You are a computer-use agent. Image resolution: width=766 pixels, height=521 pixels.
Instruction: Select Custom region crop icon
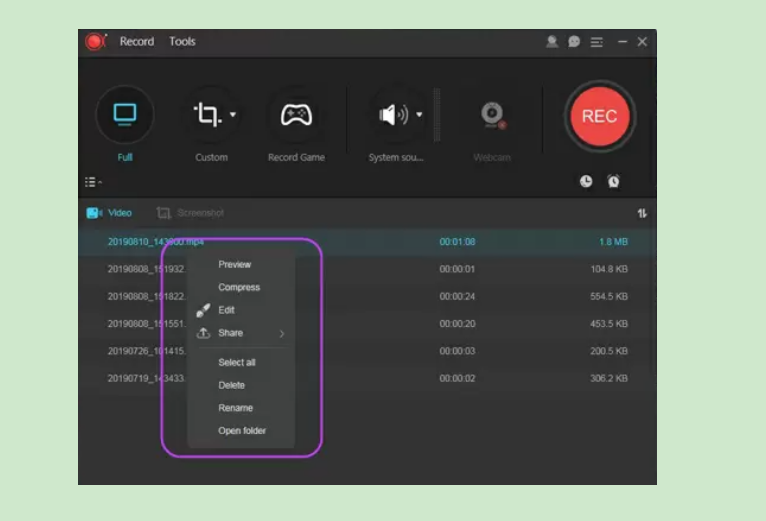(x=208, y=115)
